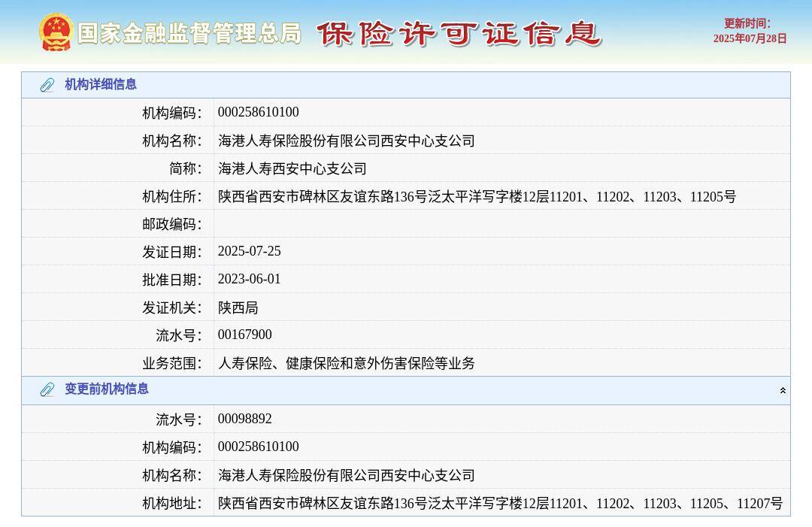This screenshot has height=527, width=812.
Task: Select 机构名称 value in the 机构详细信息 section
Action: click(x=347, y=141)
